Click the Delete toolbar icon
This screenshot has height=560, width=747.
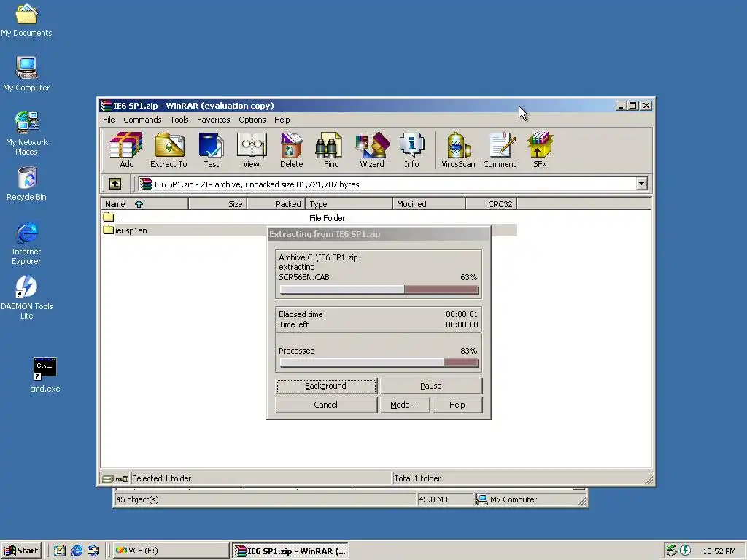(x=291, y=150)
